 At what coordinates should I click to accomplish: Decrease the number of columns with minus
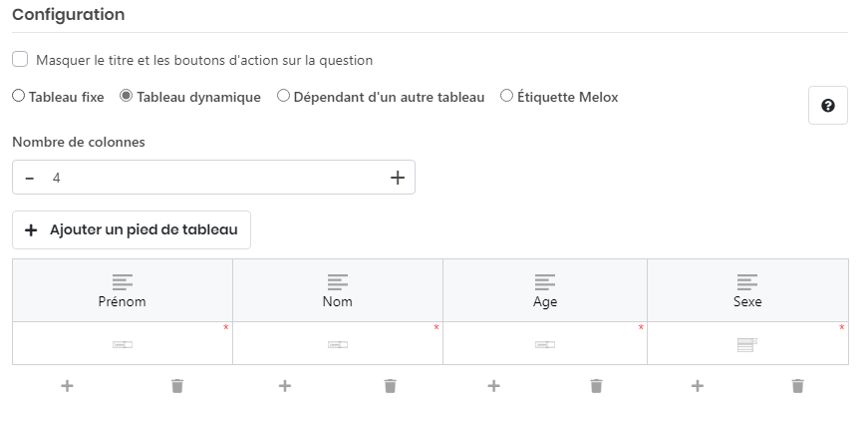[30, 178]
